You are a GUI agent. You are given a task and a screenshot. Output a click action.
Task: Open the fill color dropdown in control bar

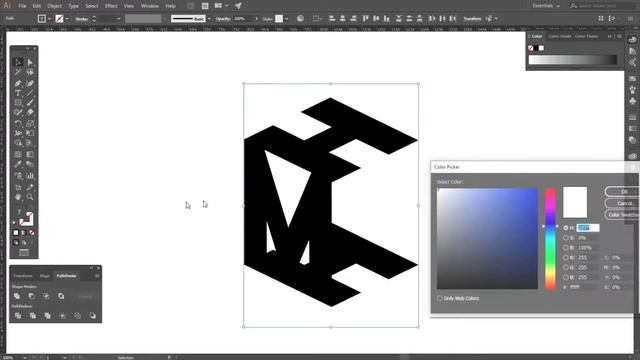click(49, 18)
